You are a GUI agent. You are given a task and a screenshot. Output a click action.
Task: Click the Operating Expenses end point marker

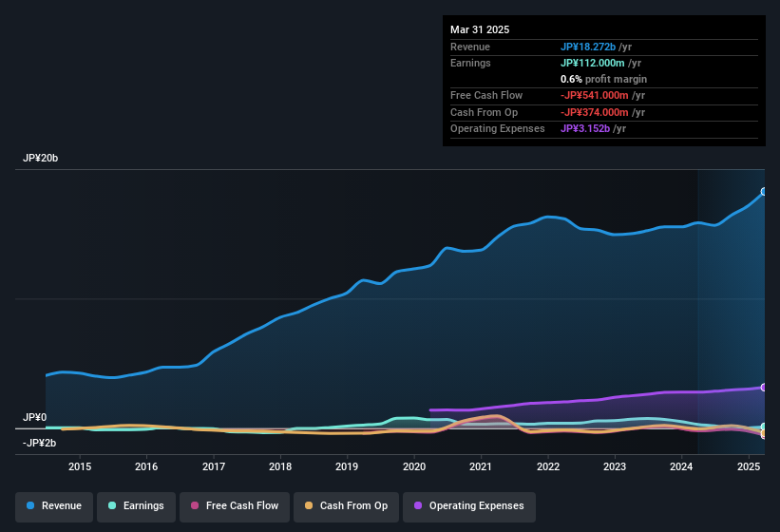(764, 388)
